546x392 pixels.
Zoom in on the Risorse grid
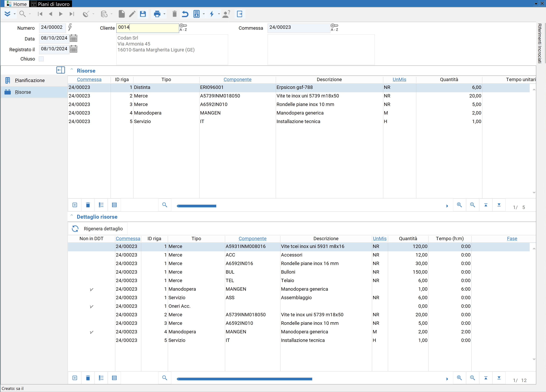[x=459, y=205]
